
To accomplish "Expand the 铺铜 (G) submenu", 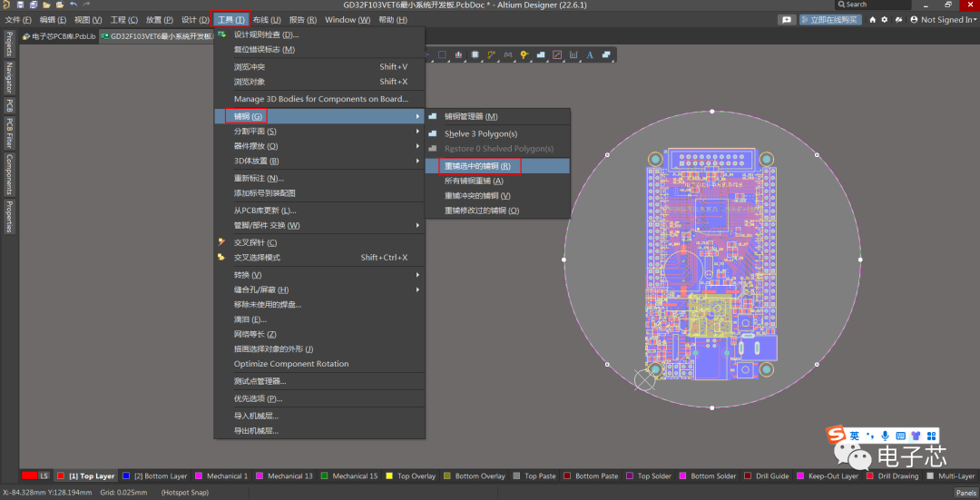I will pos(319,116).
